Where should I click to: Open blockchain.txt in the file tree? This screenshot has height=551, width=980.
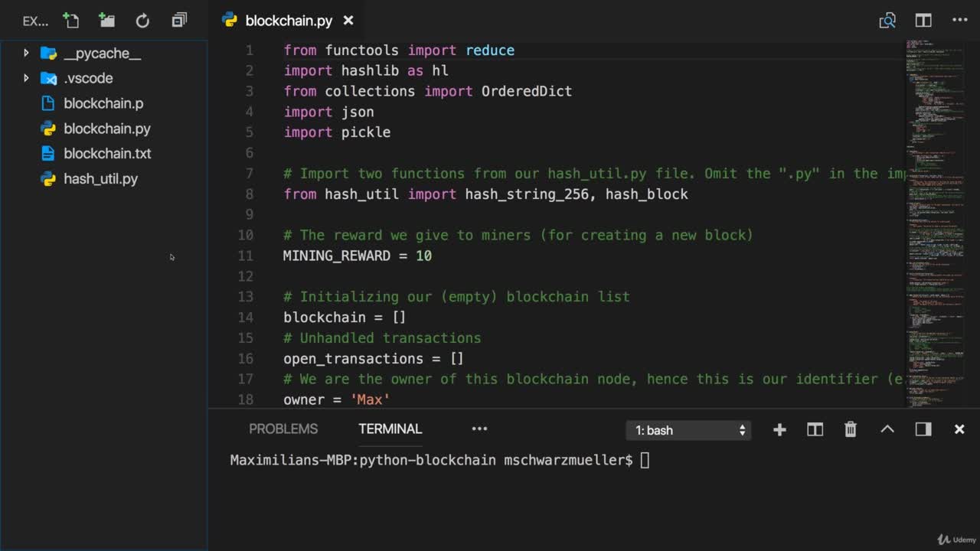point(107,153)
